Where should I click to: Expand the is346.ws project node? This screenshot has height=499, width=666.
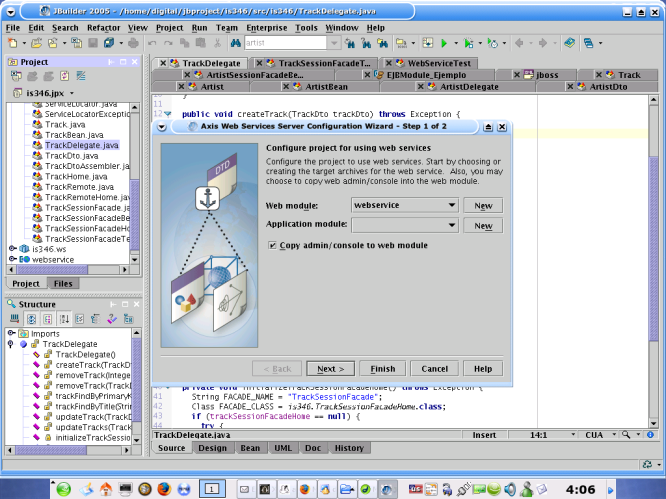pos(11,249)
